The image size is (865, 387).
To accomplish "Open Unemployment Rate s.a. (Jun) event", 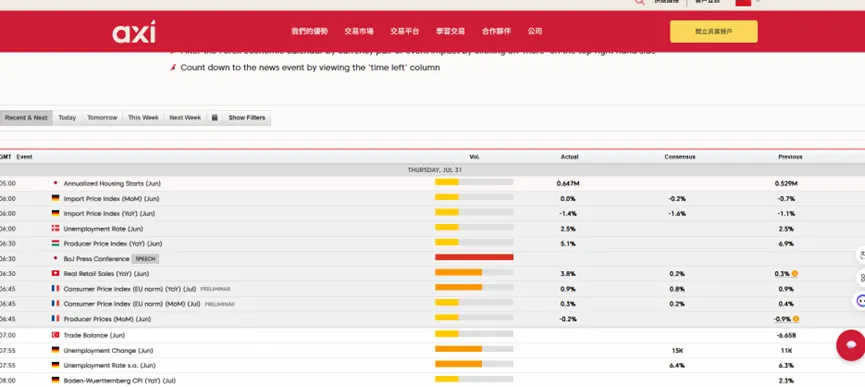I will [x=109, y=366].
